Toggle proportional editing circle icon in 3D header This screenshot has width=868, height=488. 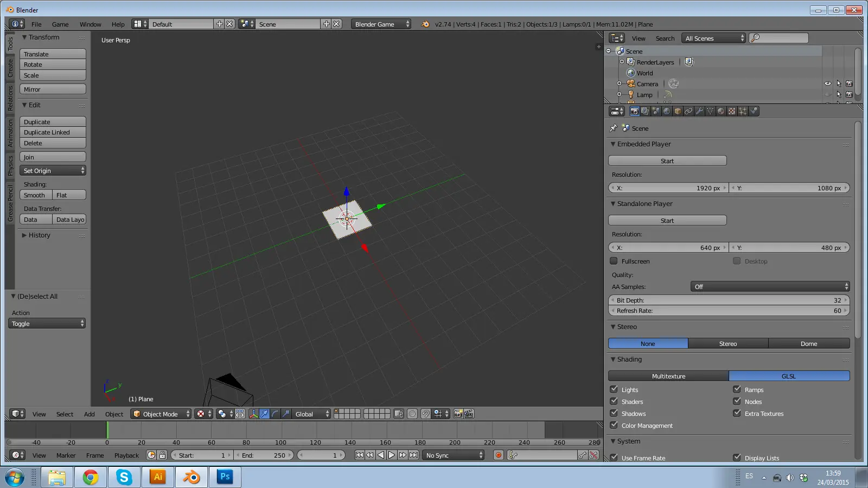(412, 414)
